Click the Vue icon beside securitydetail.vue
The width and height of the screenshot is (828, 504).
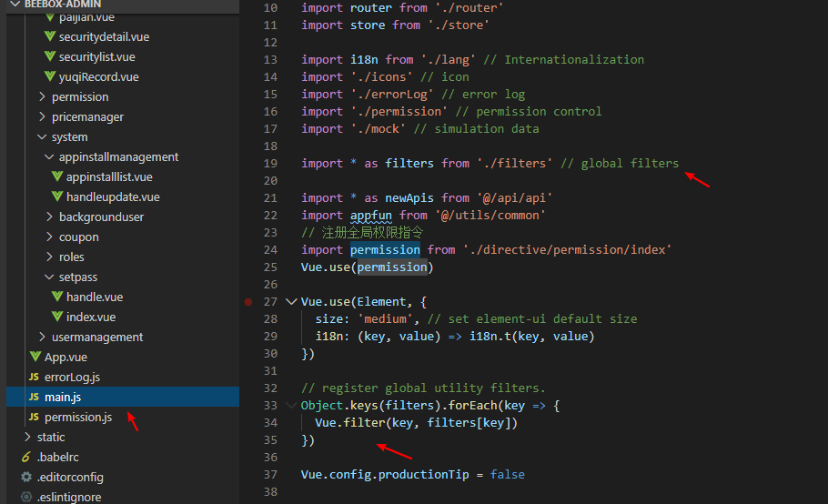coord(50,37)
